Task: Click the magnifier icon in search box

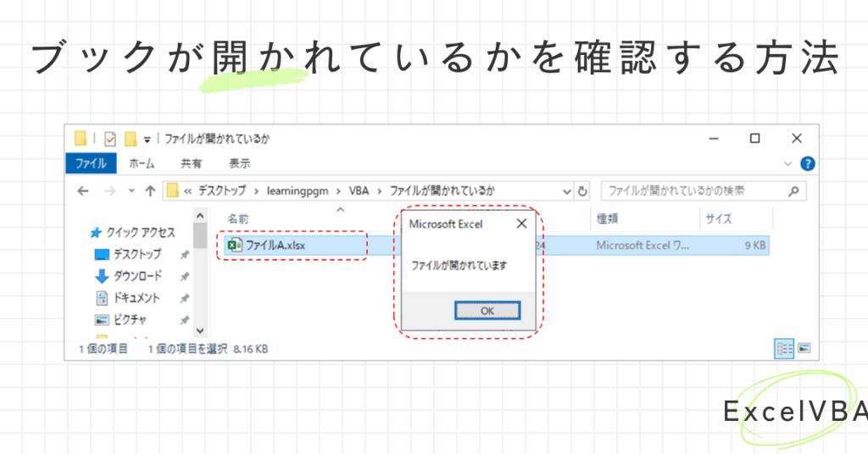Action: tap(793, 191)
